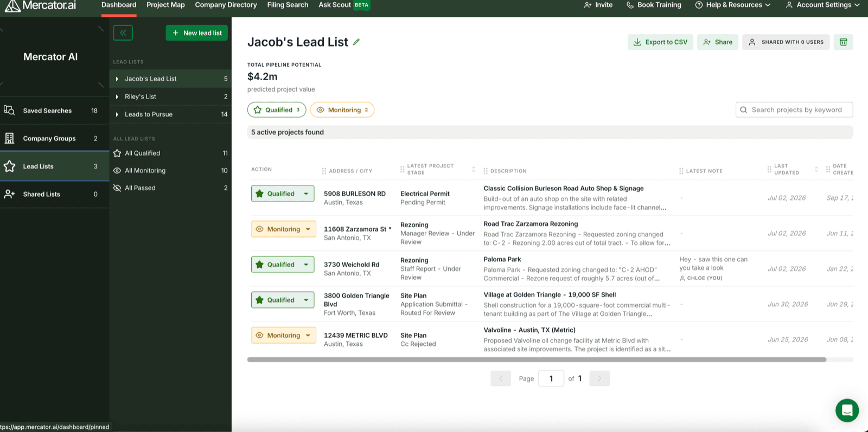Click the search magnifier icon
The width and height of the screenshot is (868, 432).
coord(744,109)
